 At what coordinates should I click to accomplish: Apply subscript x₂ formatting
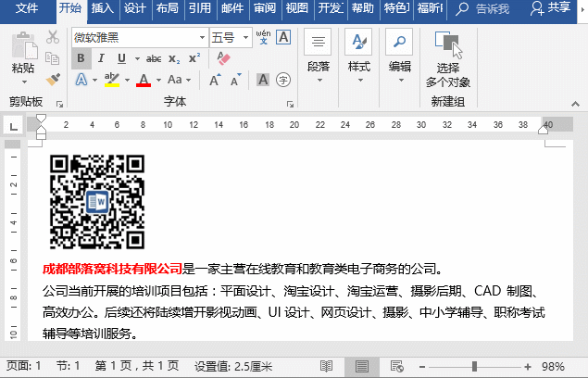point(174,59)
